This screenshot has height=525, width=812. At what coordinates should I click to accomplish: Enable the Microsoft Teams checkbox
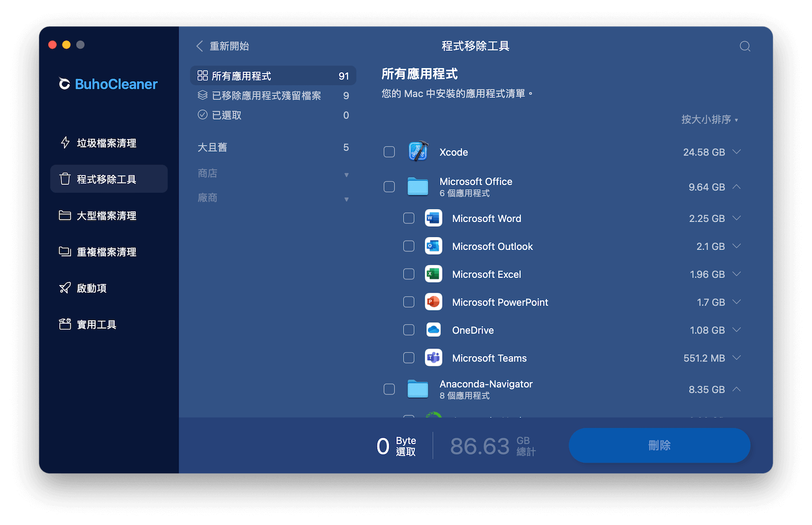coord(409,358)
